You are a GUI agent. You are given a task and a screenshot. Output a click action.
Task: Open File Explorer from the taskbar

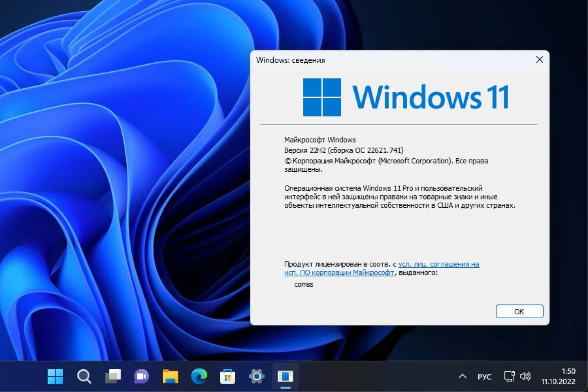[170, 377]
